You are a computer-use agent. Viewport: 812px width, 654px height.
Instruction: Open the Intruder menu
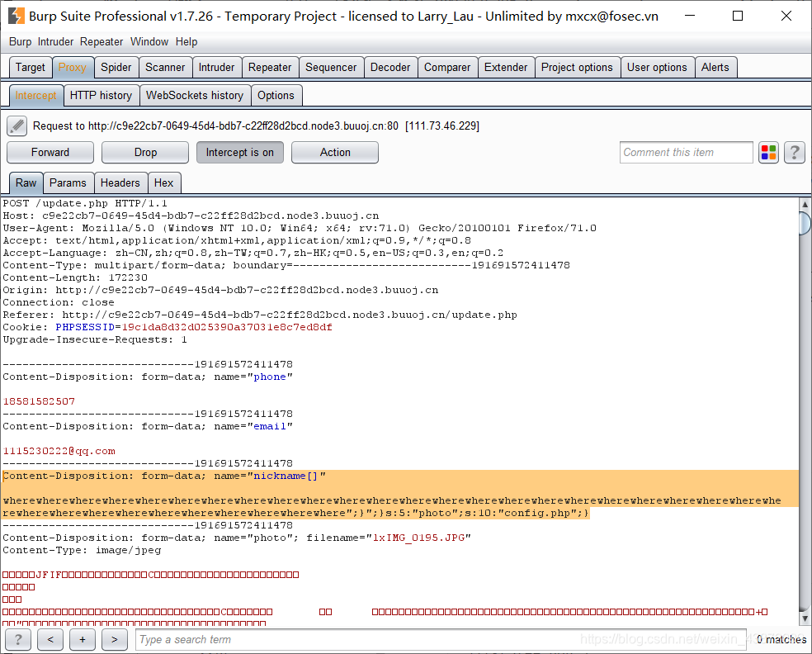pos(55,41)
